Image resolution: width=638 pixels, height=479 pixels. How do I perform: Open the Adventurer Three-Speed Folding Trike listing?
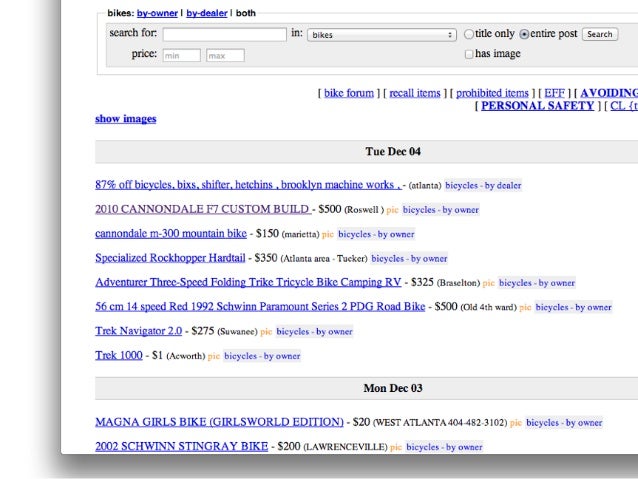tap(248, 282)
